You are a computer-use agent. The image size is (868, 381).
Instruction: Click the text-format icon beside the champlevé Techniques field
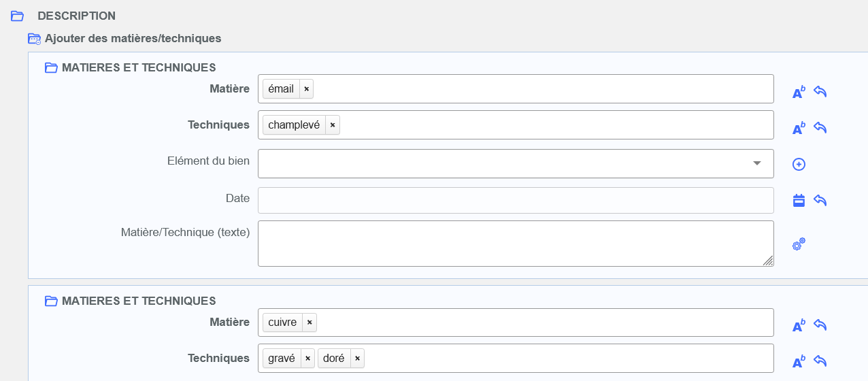[x=799, y=129]
